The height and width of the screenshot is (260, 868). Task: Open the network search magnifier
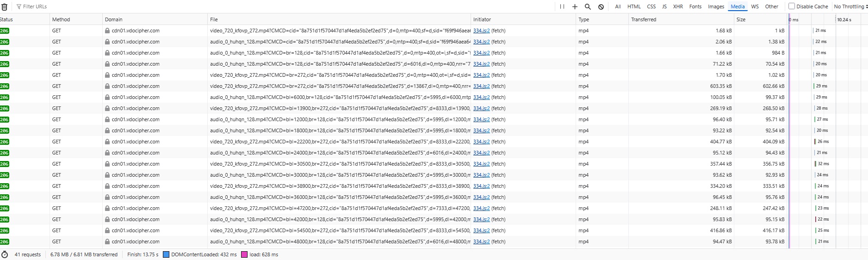(588, 6)
